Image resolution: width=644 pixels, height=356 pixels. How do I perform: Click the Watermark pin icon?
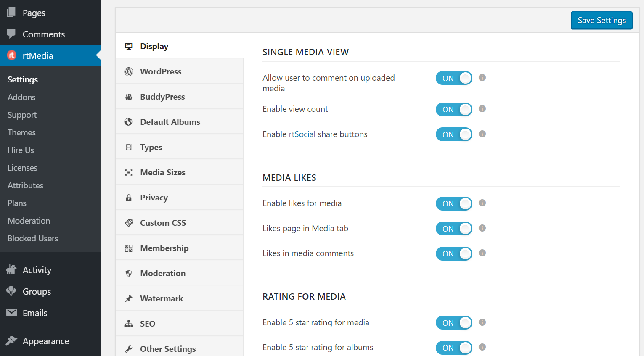(x=129, y=298)
